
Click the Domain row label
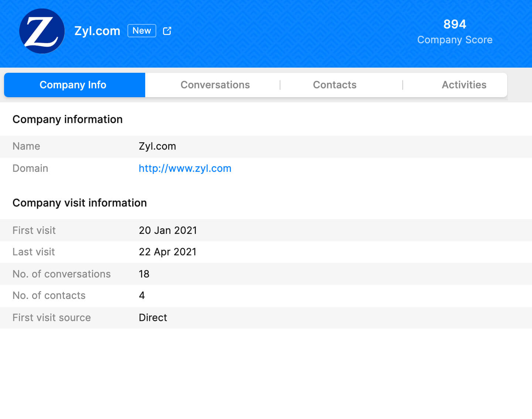[30, 168]
